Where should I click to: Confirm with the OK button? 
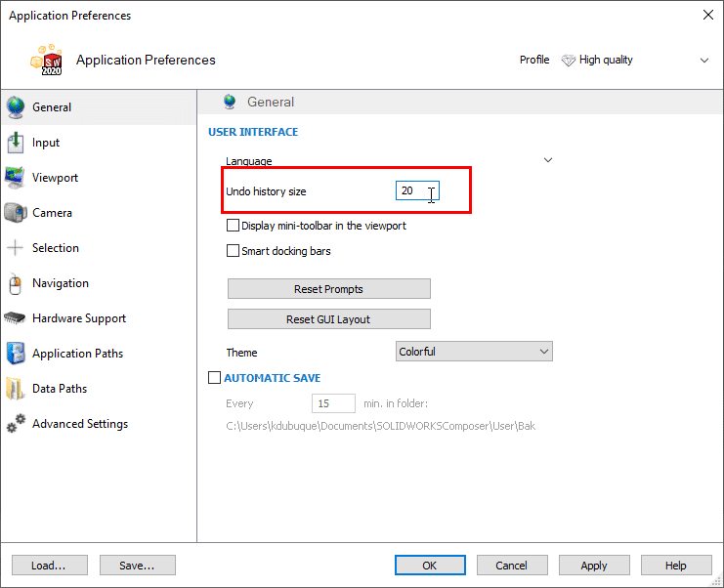(430, 566)
